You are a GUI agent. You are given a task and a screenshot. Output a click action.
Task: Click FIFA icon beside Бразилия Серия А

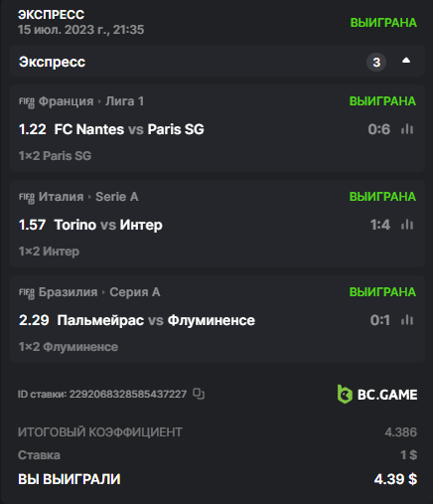(27, 293)
